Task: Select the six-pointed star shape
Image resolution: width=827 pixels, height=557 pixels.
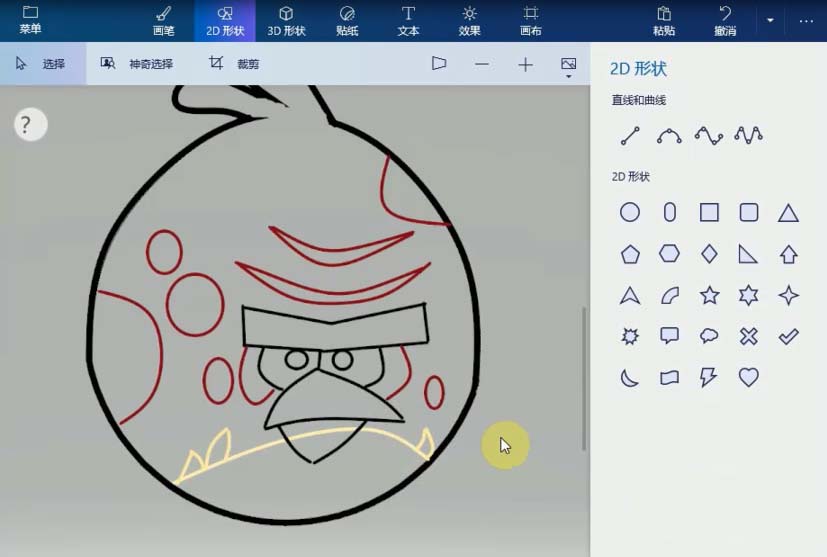Action: (748, 295)
